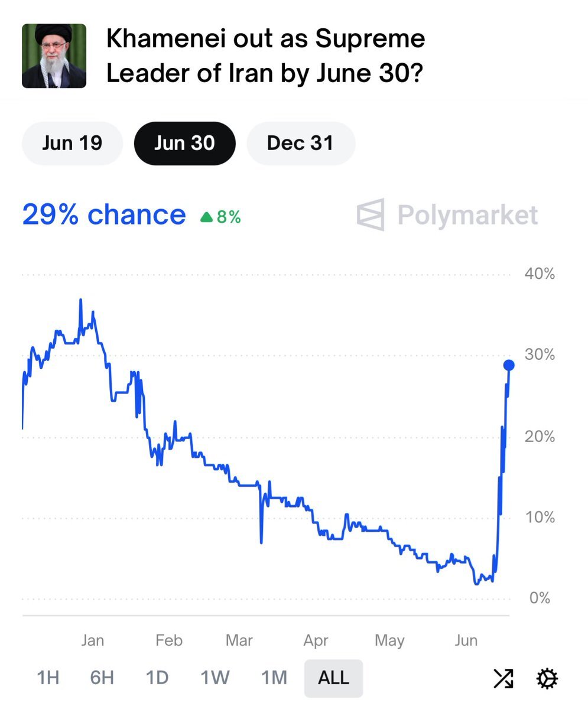Image resolution: width=588 pixels, height=709 pixels.
Task: Switch to the Dec 31 date tab
Action: 300,143
